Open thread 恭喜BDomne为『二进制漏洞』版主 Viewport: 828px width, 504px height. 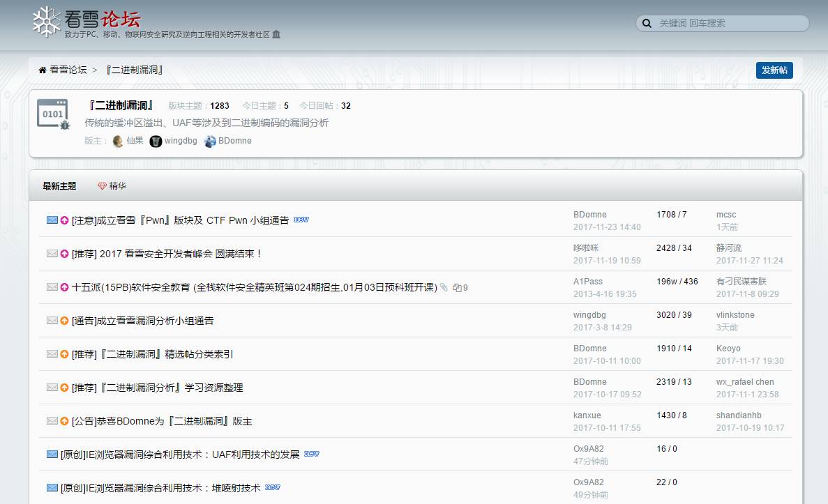point(162,421)
